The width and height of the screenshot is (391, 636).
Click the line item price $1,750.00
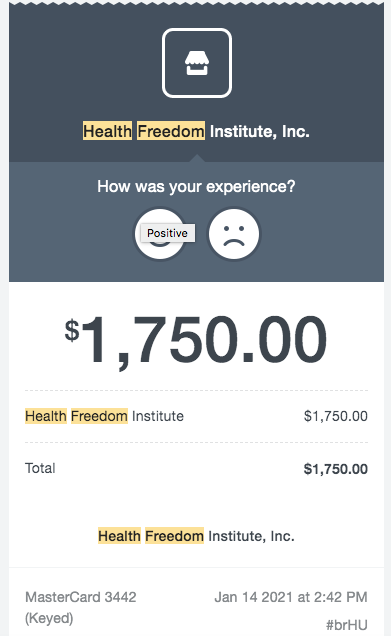(336, 416)
